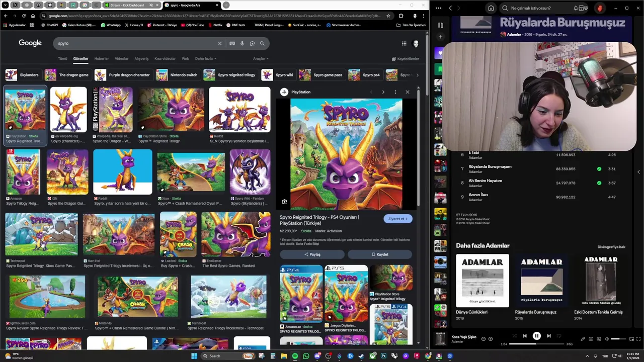Screen dimensions: 644x362
Task: Toggle repeat in Spotify player
Action: click(559, 336)
